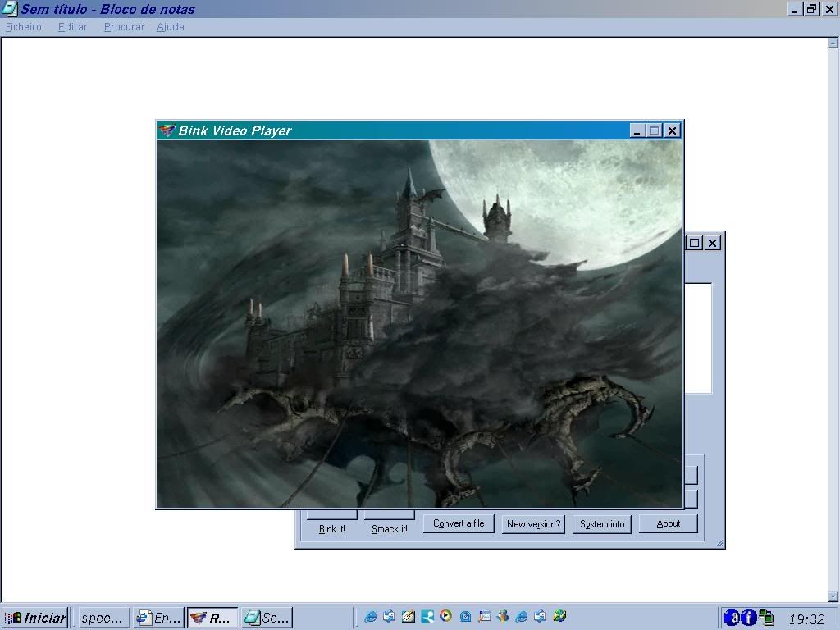Click the Convert a file button
The width and height of the screenshot is (840, 630).
coord(459,524)
